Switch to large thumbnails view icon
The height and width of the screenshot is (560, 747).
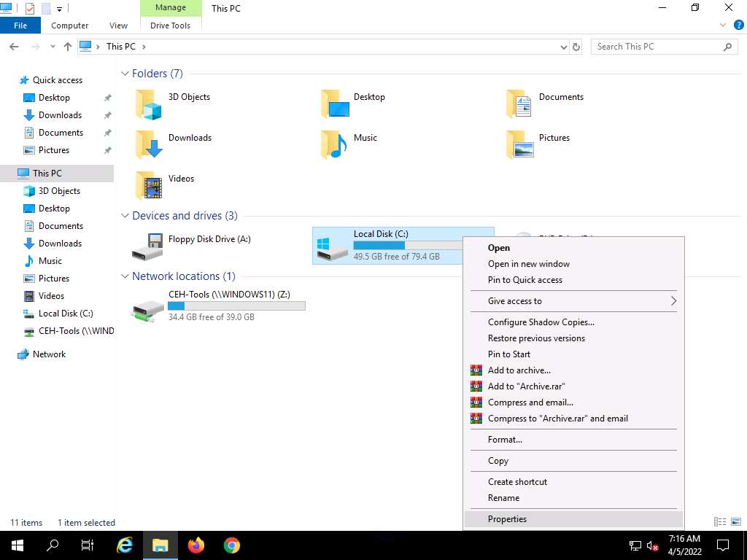click(x=735, y=522)
